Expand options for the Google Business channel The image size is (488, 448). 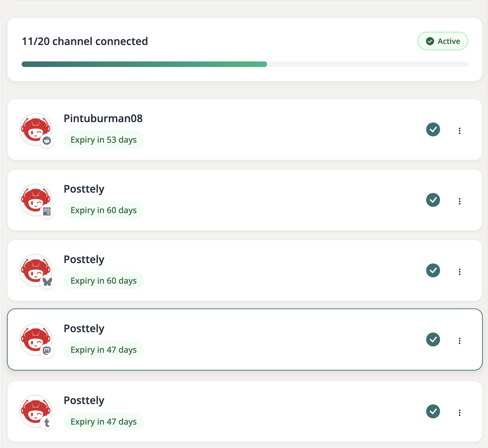[x=459, y=201]
